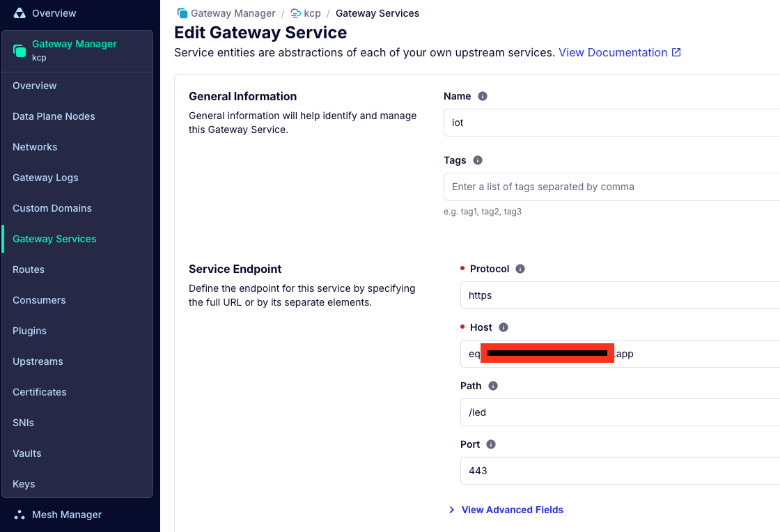Click the info icon next to Host
Viewport: 780px width, 532px height.
[504, 327]
